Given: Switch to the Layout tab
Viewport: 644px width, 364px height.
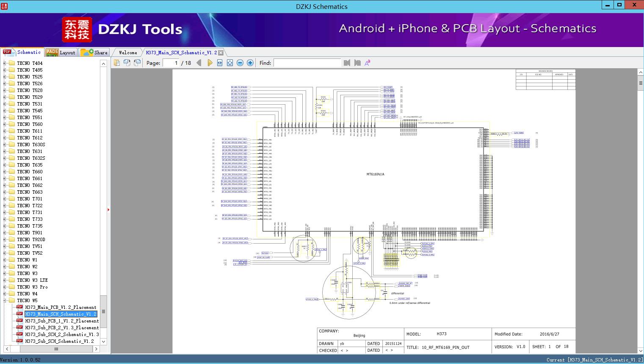Looking at the screenshot, I should [x=61, y=53].
